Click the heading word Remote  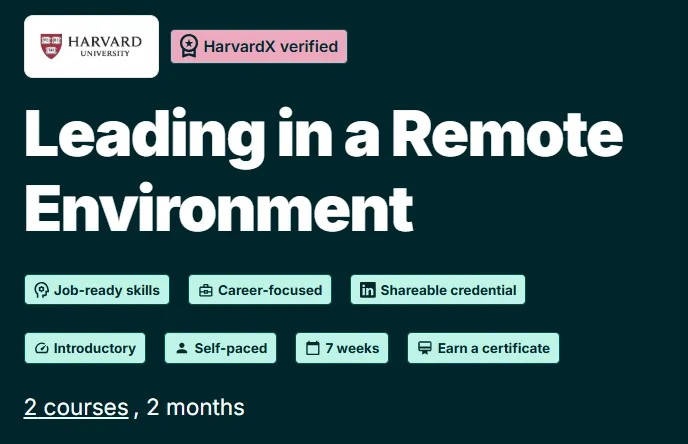click(x=507, y=133)
